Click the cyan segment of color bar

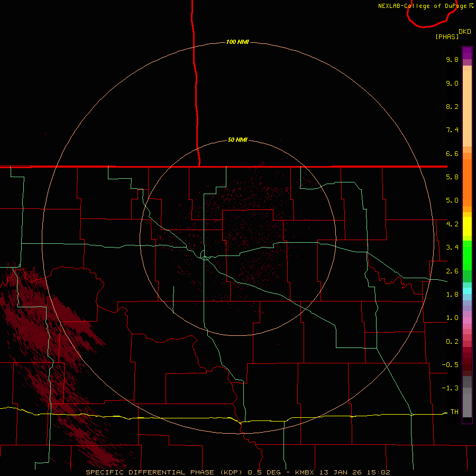(467, 291)
